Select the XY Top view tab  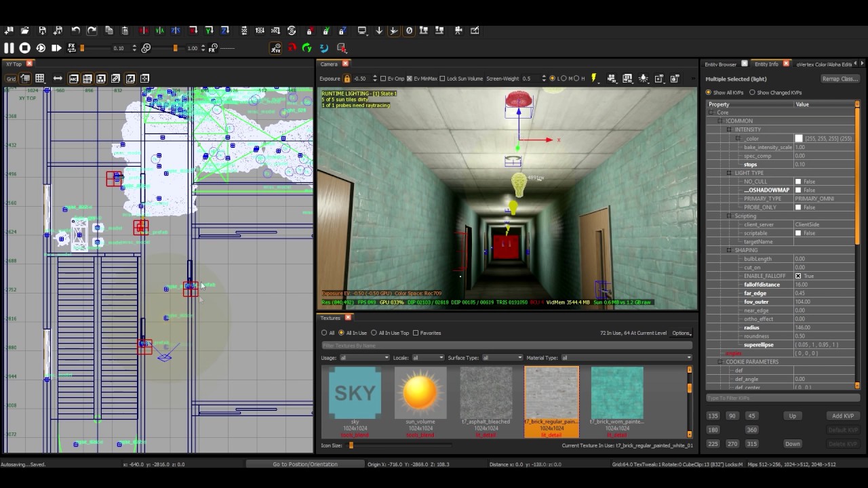(x=14, y=64)
